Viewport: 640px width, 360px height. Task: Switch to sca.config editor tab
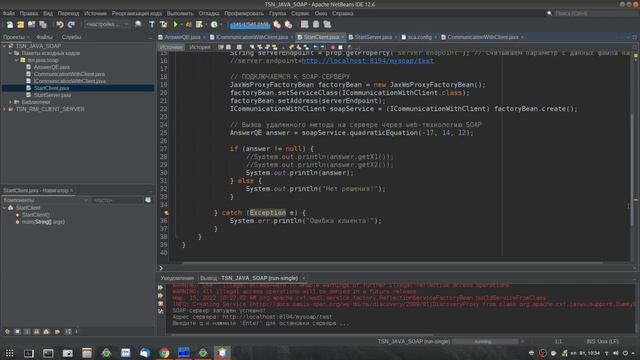(x=419, y=37)
